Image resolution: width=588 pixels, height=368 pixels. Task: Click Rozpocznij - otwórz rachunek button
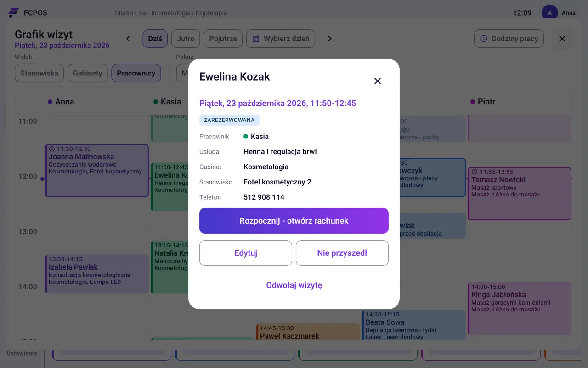pyautogui.click(x=294, y=221)
